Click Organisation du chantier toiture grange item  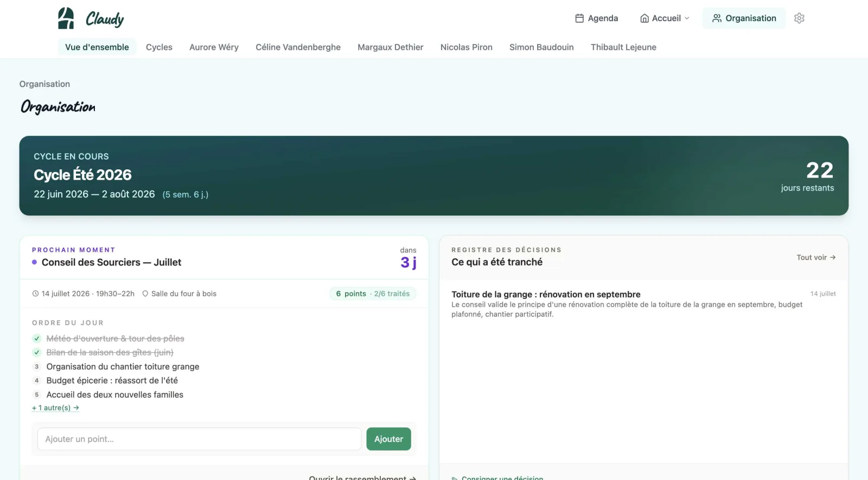click(x=123, y=367)
